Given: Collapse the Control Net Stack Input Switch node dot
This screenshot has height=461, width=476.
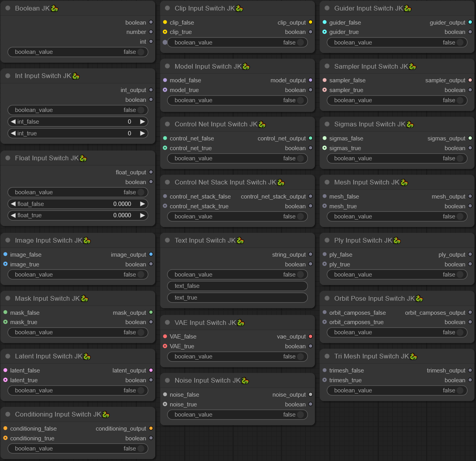Looking at the screenshot, I should [x=167, y=182].
